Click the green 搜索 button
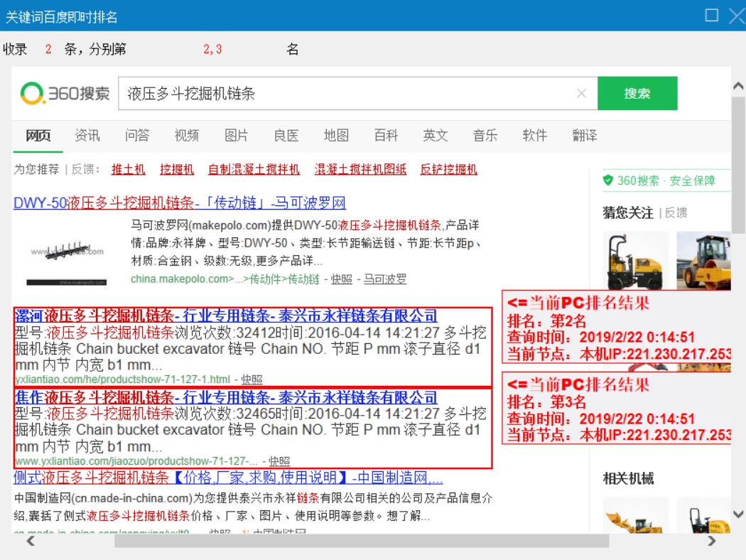This screenshot has width=746, height=560. [637, 93]
